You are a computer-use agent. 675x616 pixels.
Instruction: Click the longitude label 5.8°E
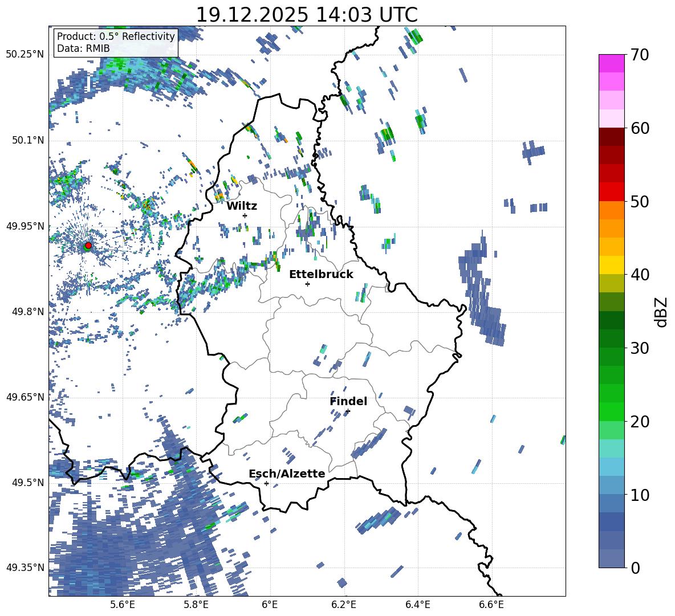[196, 605]
